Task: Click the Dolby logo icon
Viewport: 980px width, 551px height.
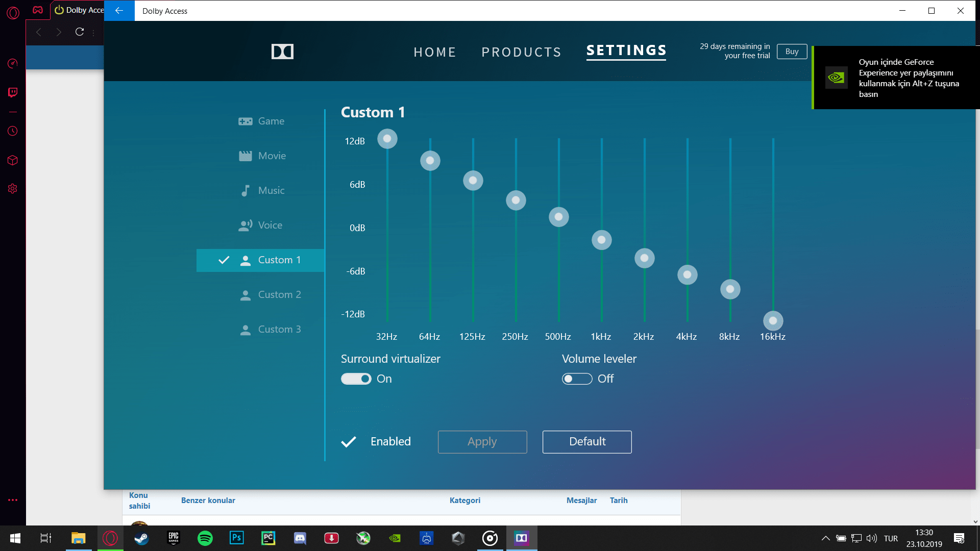Action: tap(282, 52)
